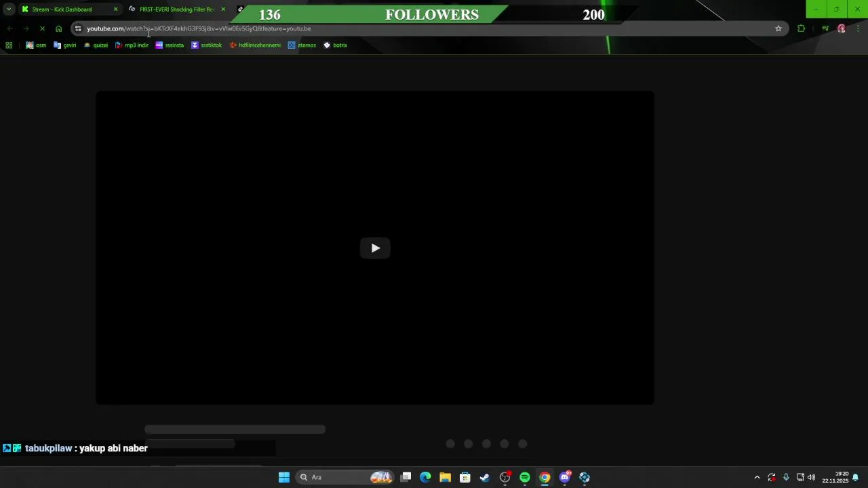
Task: Close the FIRST-EVER! Shocking Filler tab
Action: [223, 9]
